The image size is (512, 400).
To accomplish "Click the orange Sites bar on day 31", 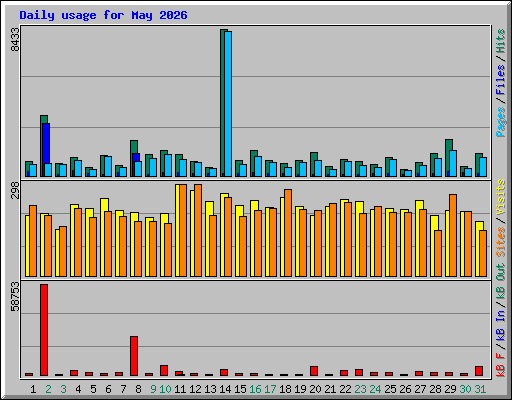I will click(x=483, y=253).
